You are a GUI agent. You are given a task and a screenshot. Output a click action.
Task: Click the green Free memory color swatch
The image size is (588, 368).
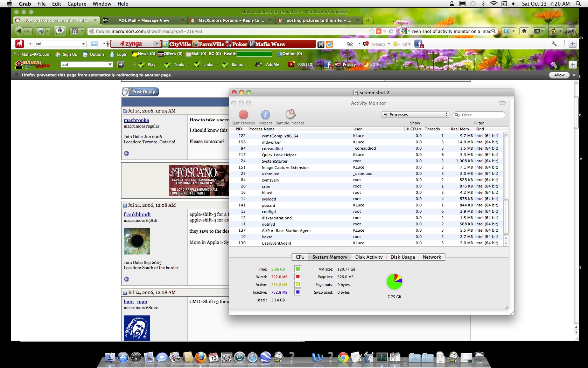tap(298, 269)
